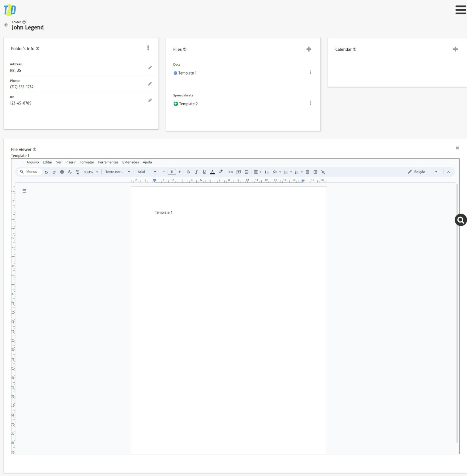Open the Extensões menu

131,162
